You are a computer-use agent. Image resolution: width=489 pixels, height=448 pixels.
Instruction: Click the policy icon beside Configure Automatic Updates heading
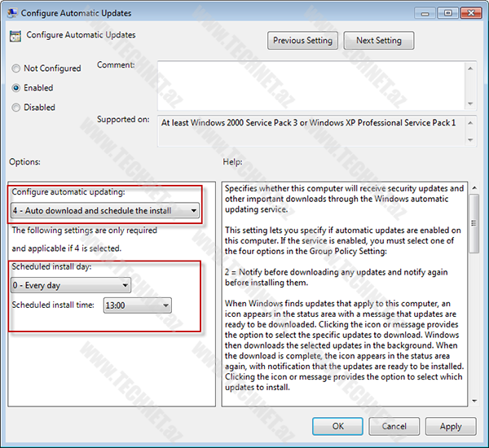(x=15, y=36)
